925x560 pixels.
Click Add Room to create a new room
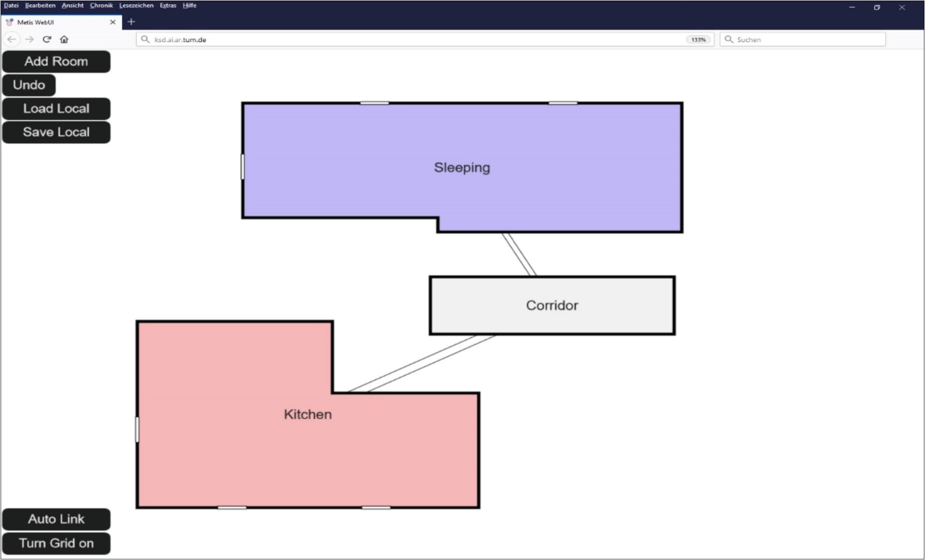pyautogui.click(x=56, y=61)
